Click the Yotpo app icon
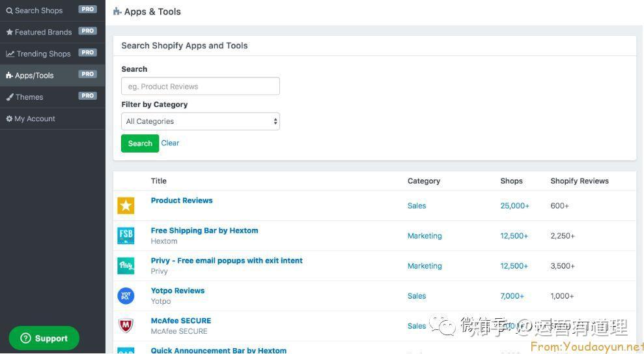The width and height of the screenshot is (644, 354). [x=126, y=295]
